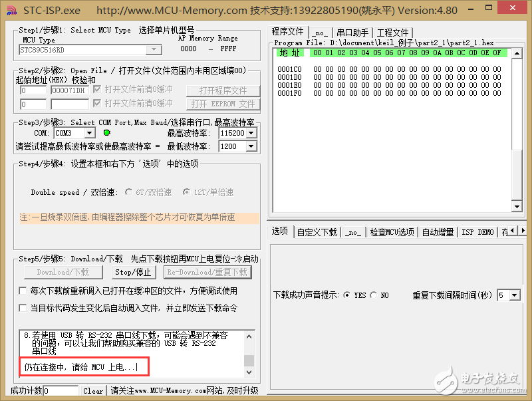532x401 pixels.
Task: Click the Download/下载 button
Action: pyautogui.click(x=63, y=272)
